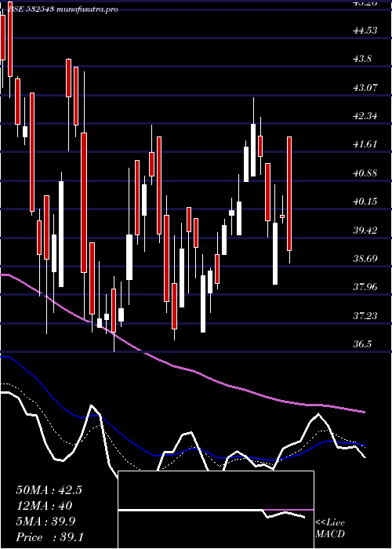Click the 37.96 price axis label
This screenshot has height=549, width=392.
point(365,287)
